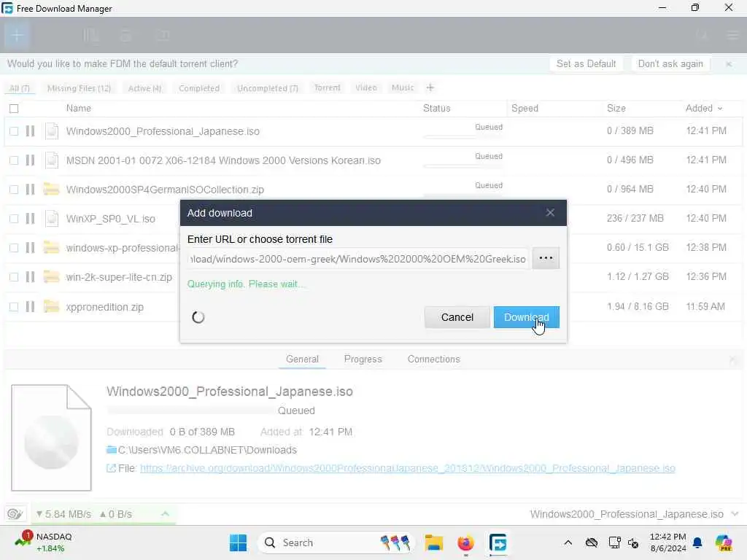Check the xppronedition.zip checkbox
Viewport: 747px width, 560px height.
pos(14,306)
